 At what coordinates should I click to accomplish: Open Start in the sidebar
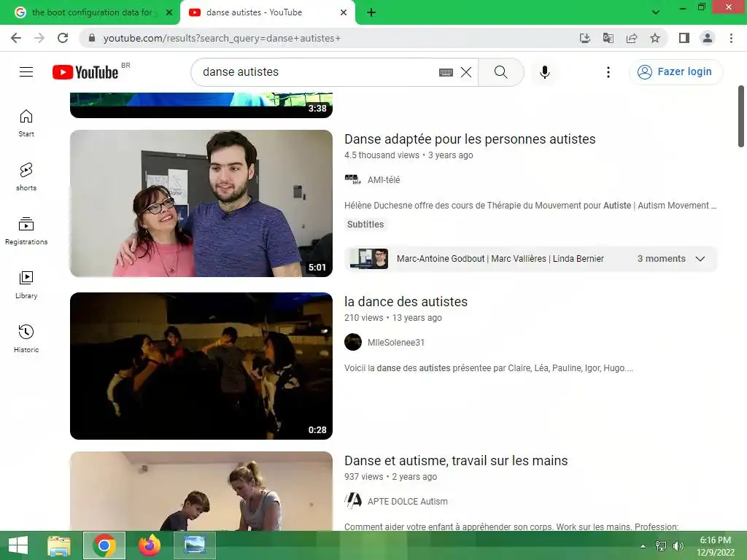(26, 122)
